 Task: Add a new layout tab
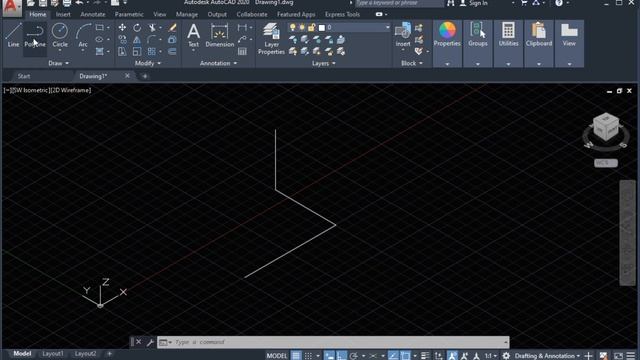109,353
